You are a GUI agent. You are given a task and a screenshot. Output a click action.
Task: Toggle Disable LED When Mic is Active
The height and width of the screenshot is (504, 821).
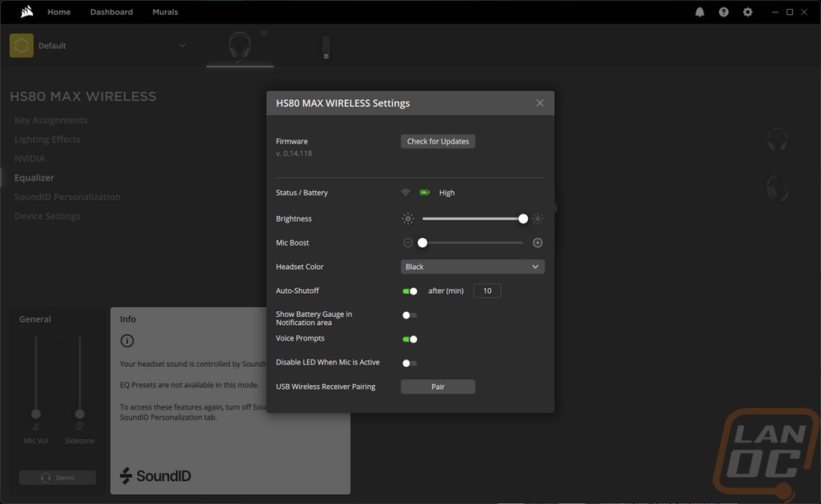410,363
